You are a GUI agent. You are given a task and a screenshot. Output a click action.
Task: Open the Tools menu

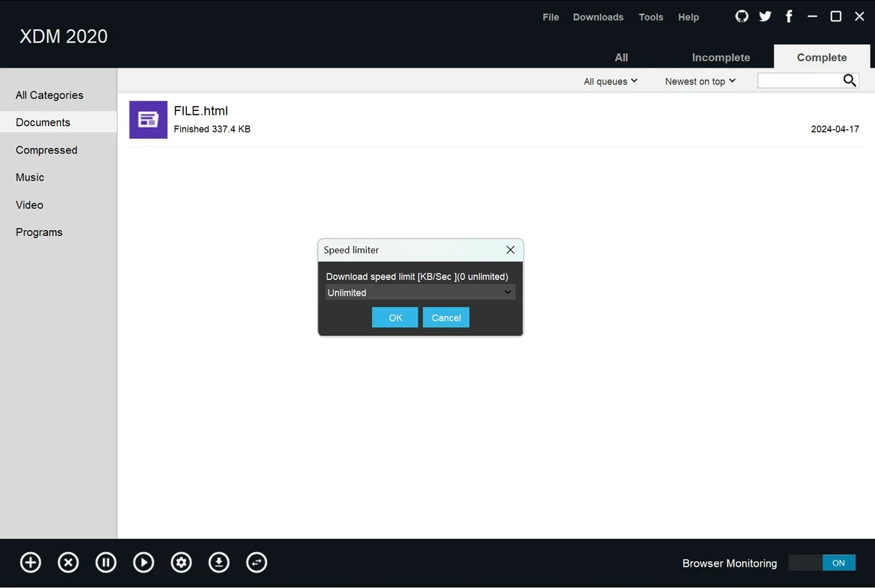(651, 18)
